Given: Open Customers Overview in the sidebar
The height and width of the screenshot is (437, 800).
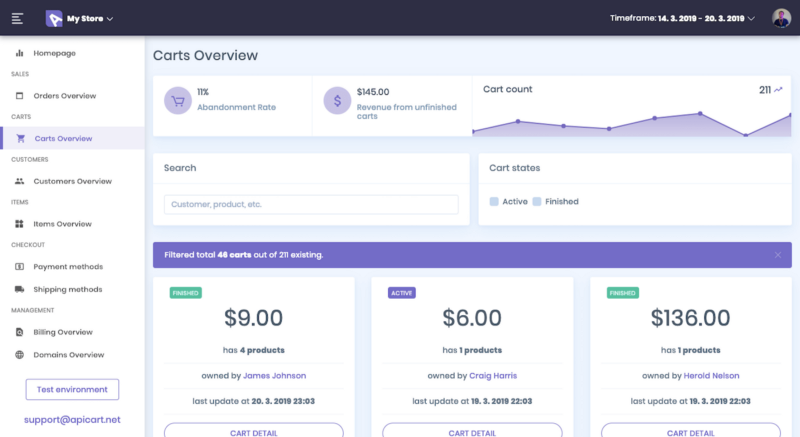Looking at the screenshot, I should coord(72,181).
